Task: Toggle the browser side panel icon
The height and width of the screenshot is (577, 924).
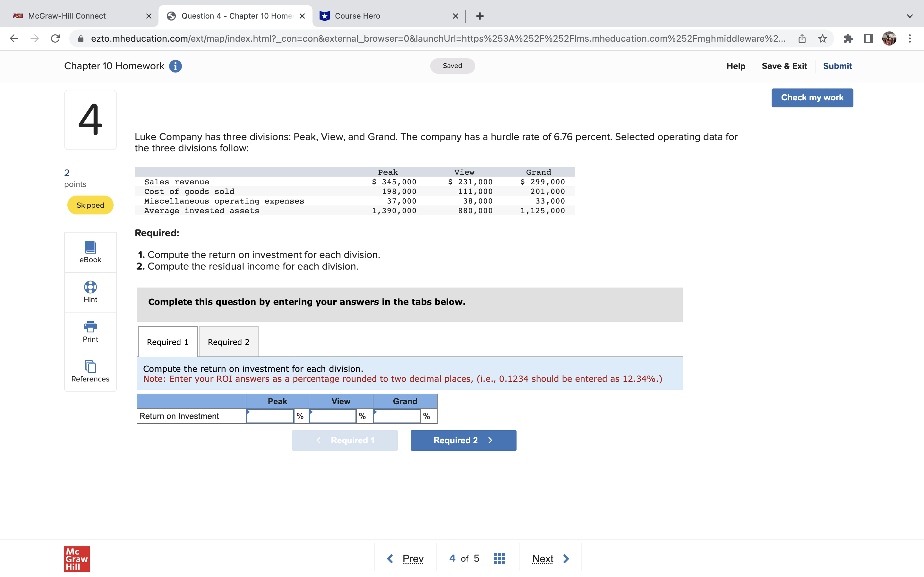Action: [x=868, y=38]
